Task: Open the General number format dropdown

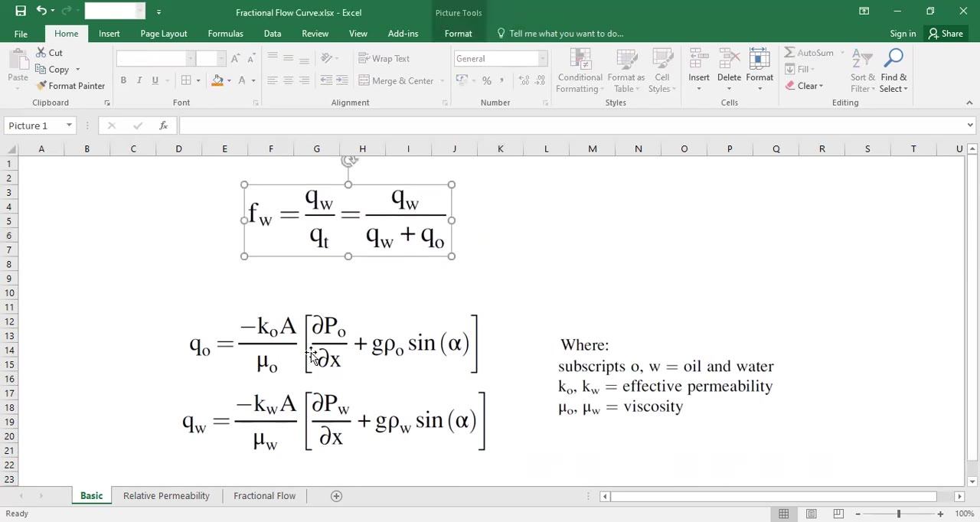Action: tap(543, 58)
